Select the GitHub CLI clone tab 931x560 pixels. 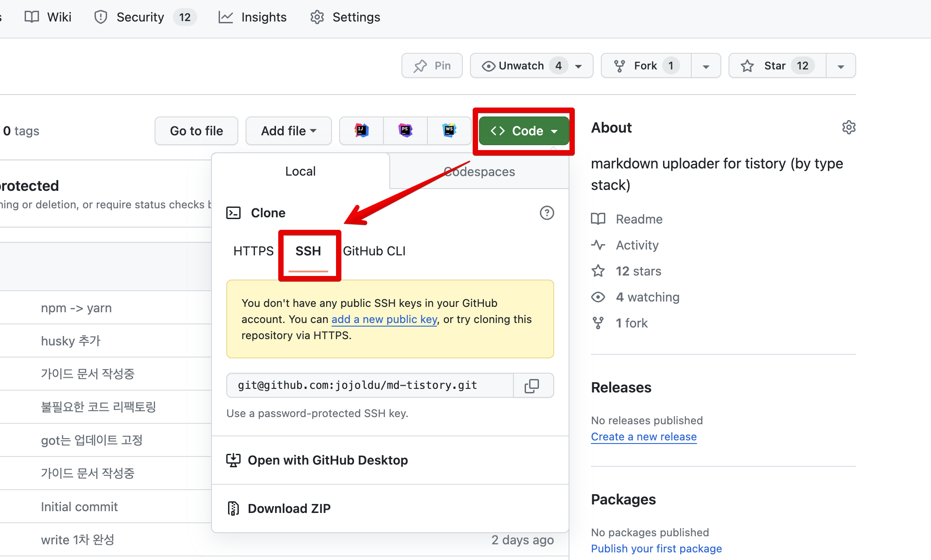point(374,251)
